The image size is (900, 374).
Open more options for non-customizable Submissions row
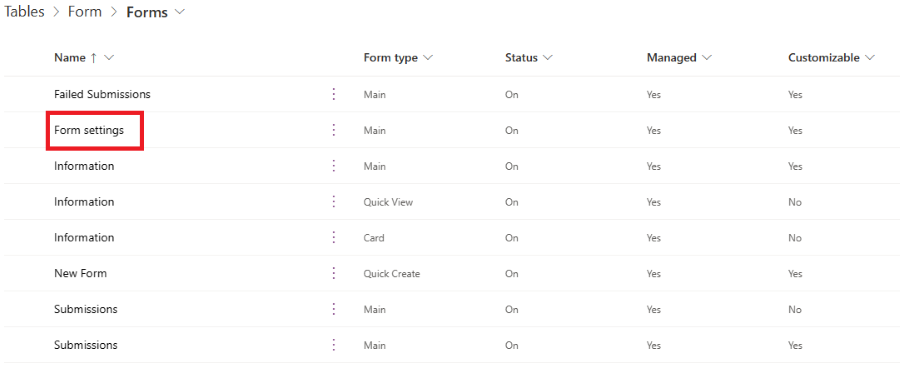point(333,309)
